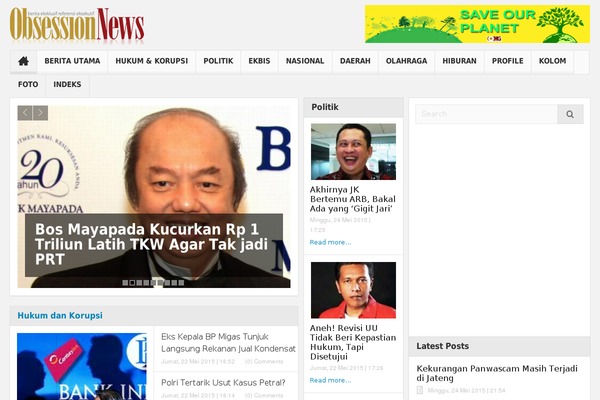Open the Berita Utama menu

(x=72, y=61)
